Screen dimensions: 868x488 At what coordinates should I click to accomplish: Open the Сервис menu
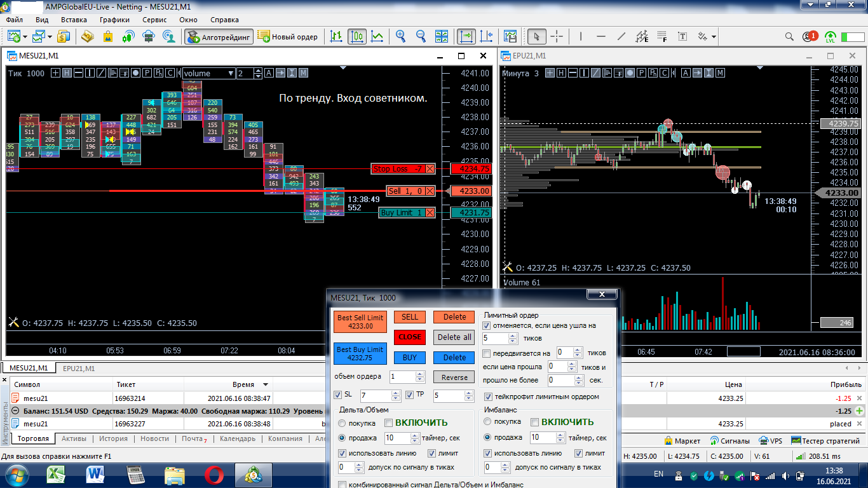pos(154,20)
